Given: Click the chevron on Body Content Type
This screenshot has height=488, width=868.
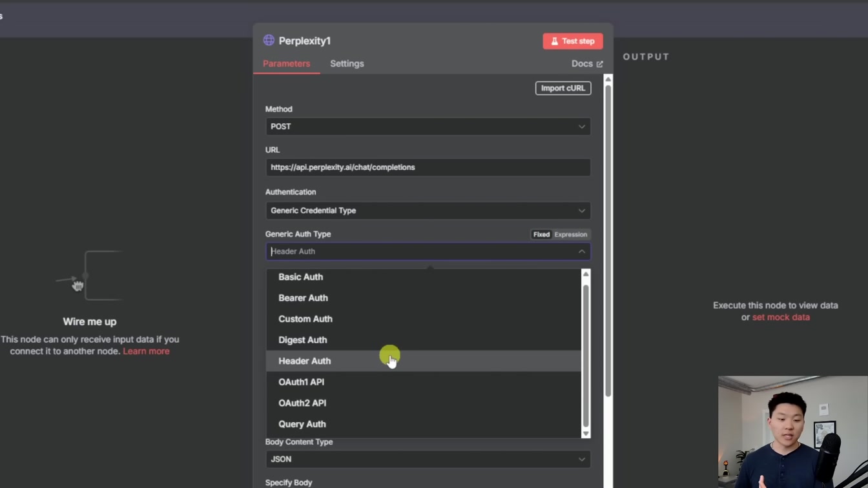Looking at the screenshot, I should coord(582,460).
